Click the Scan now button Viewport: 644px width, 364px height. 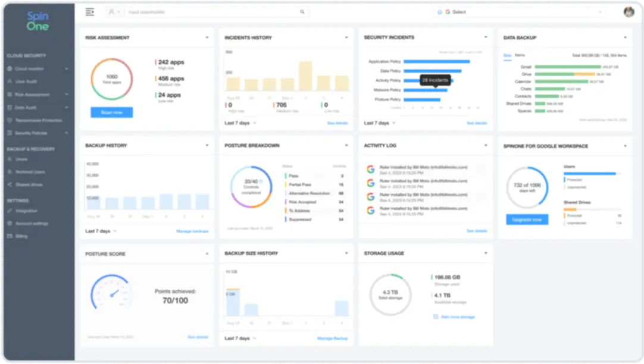pyautogui.click(x=112, y=112)
